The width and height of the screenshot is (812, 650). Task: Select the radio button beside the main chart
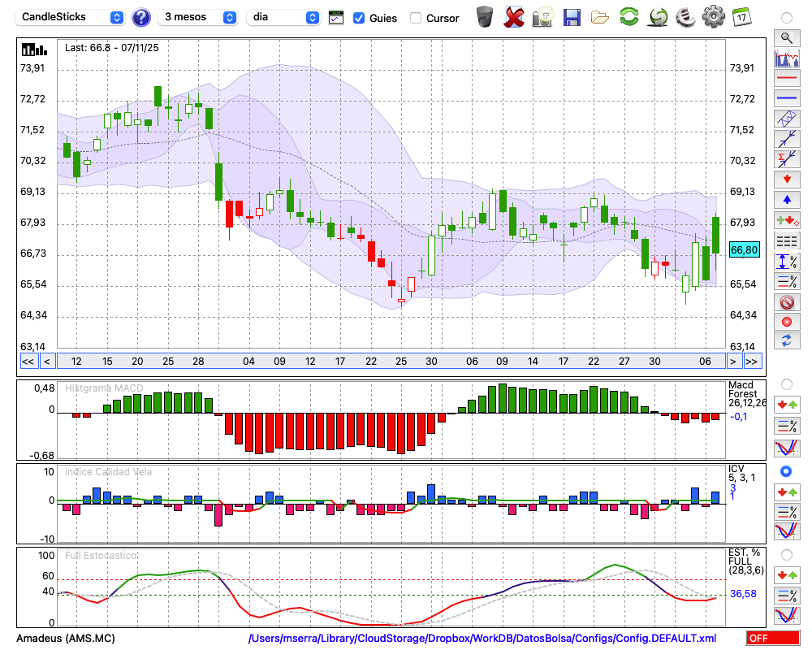click(x=787, y=18)
